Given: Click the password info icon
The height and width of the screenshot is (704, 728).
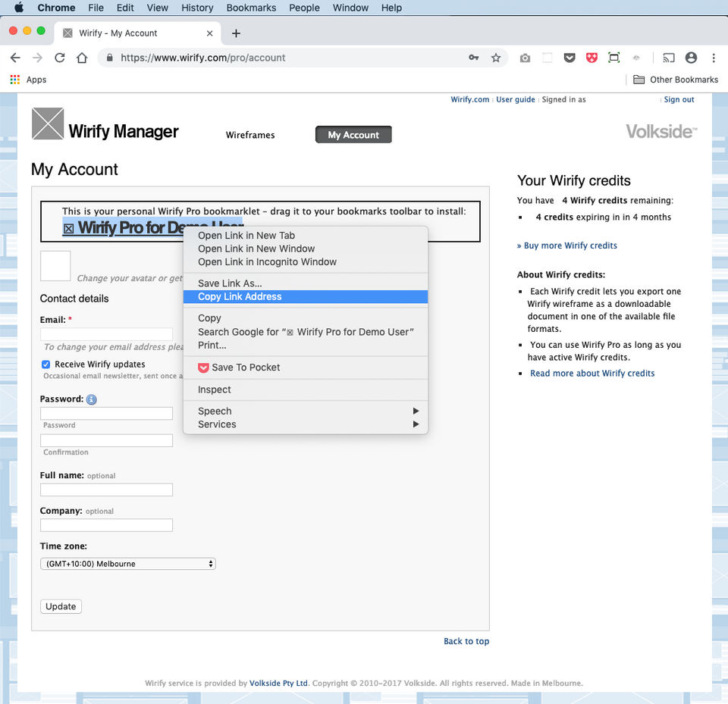Looking at the screenshot, I should [92, 399].
